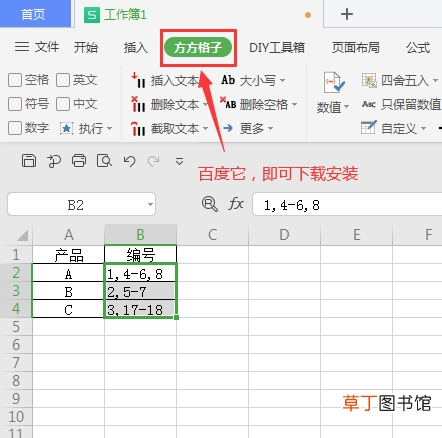This screenshot has width=442, height=438.
Task: Expand quick access toolbar customize arrow
Action: point(179,161)
